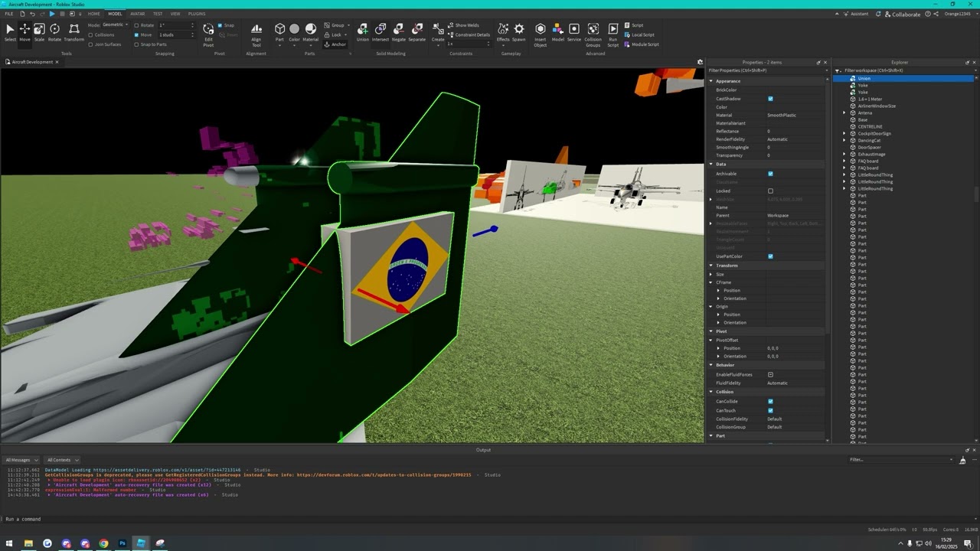Open the TEST ribbon tab
The height and width of the screenshot is (551, 980).
(x=158, y=14)
